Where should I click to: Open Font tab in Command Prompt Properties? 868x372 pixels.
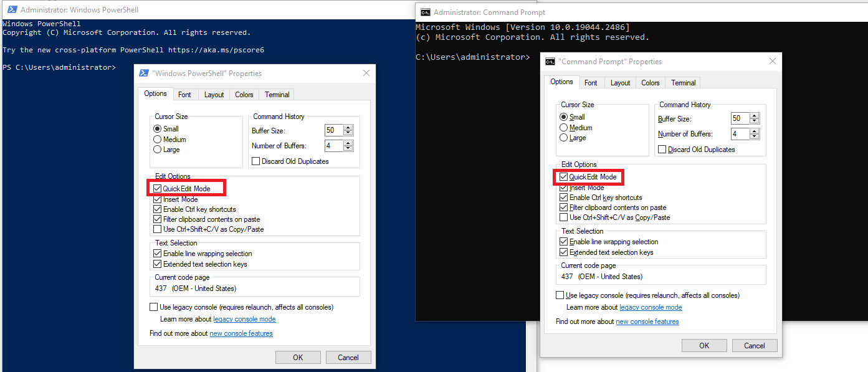point(591,83)
